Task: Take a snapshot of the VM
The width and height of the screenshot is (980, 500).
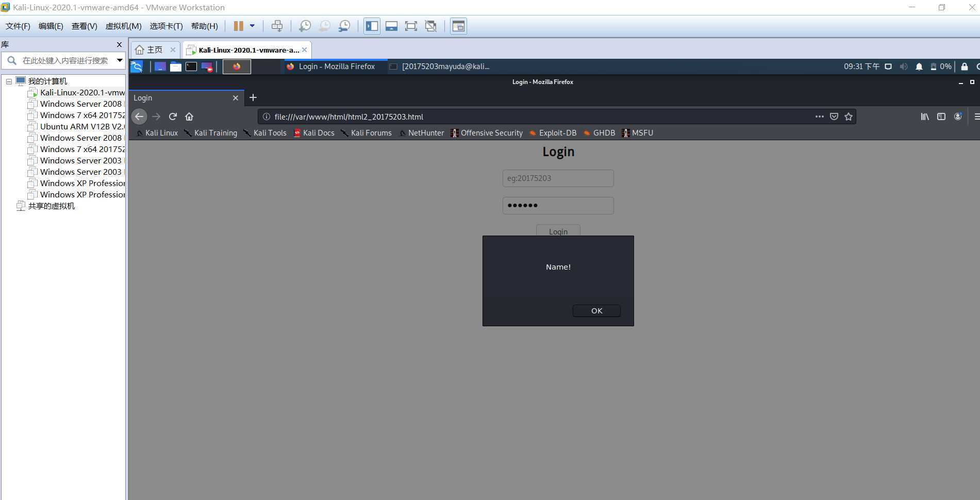Action: [x=305, y=26]
